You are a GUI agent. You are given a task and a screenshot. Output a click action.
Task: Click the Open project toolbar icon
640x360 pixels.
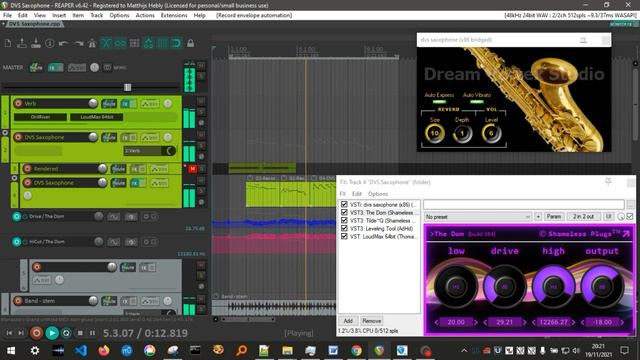(22, 43)
